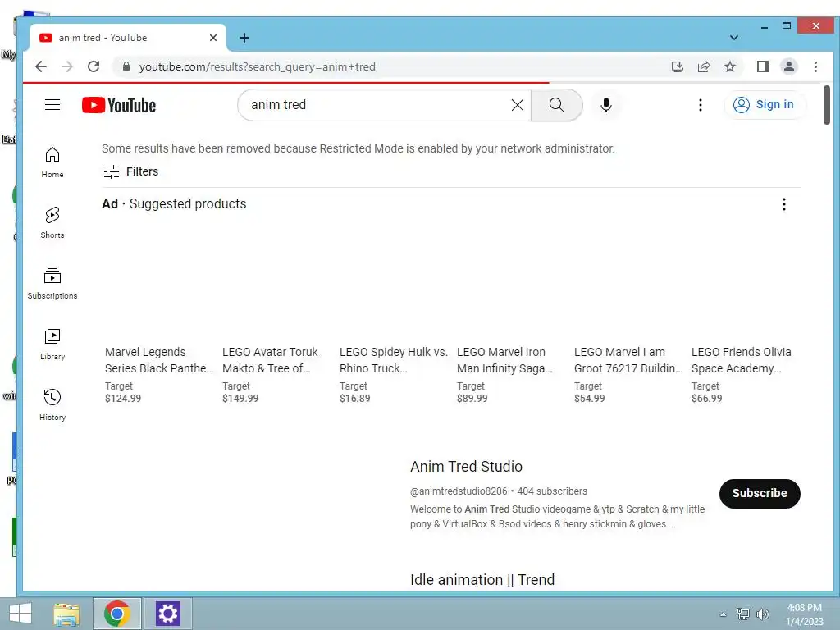Open Library in the sidebar
This screenshot has height=630, width=840.
52,345
